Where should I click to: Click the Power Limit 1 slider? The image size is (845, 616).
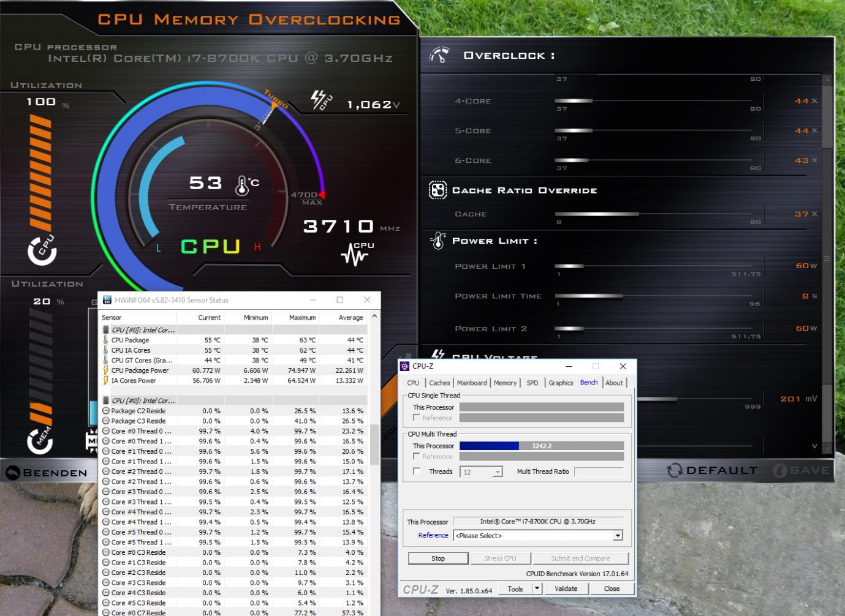point(653,266)
